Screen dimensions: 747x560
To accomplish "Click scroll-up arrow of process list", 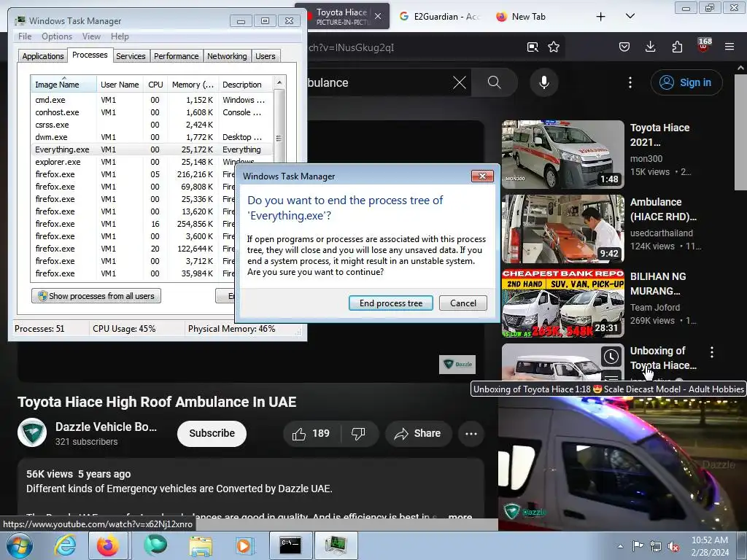I will [x=279, y=82].
